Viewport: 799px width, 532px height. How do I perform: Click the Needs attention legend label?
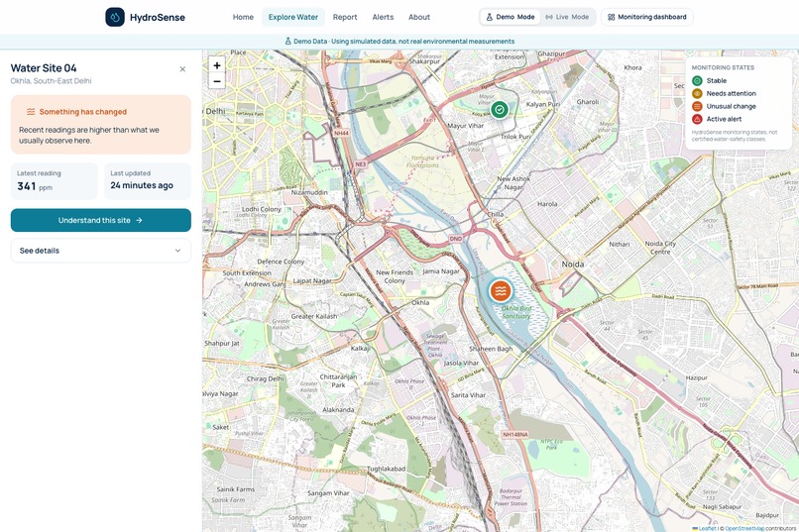732,93
